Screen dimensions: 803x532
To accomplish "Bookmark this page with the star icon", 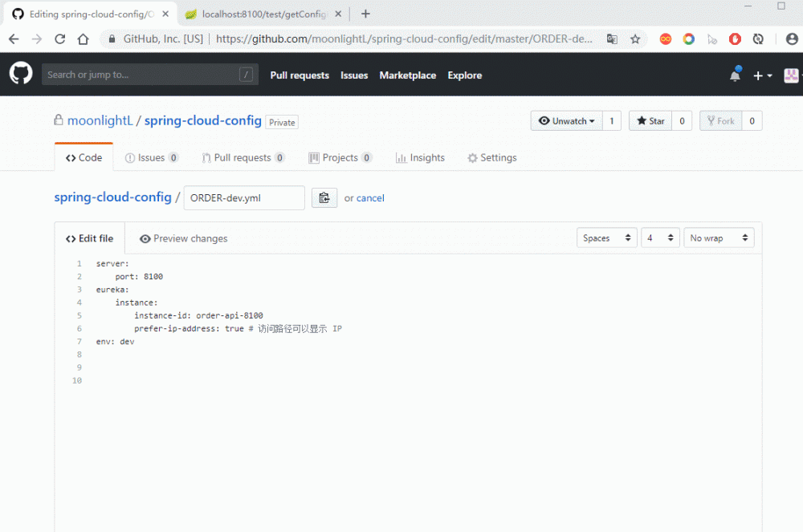I will point(635,38).
